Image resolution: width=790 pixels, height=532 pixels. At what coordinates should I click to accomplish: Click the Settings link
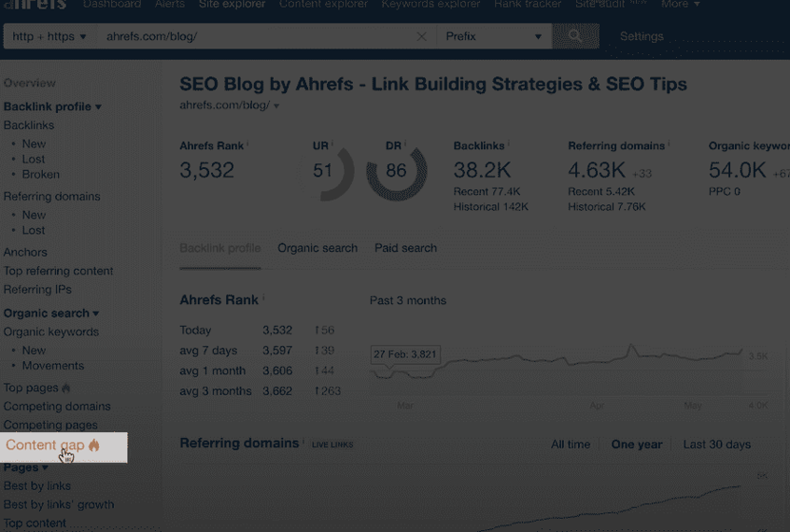642,36
